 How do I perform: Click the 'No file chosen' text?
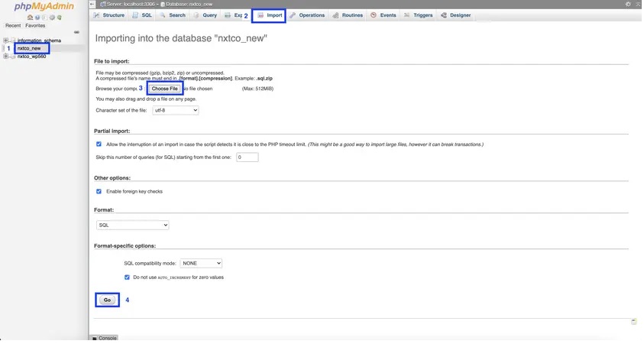199,89
